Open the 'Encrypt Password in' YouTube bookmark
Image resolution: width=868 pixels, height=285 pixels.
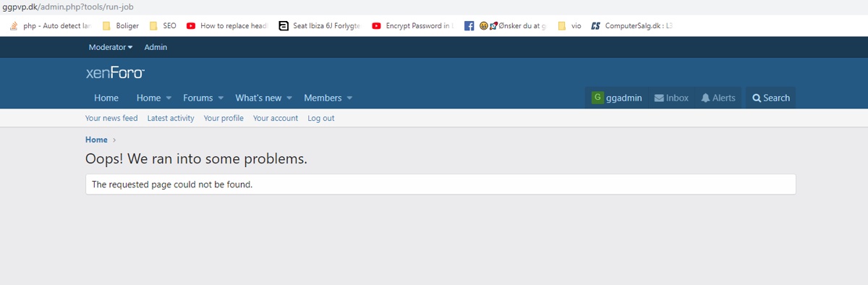pos(413,25)
